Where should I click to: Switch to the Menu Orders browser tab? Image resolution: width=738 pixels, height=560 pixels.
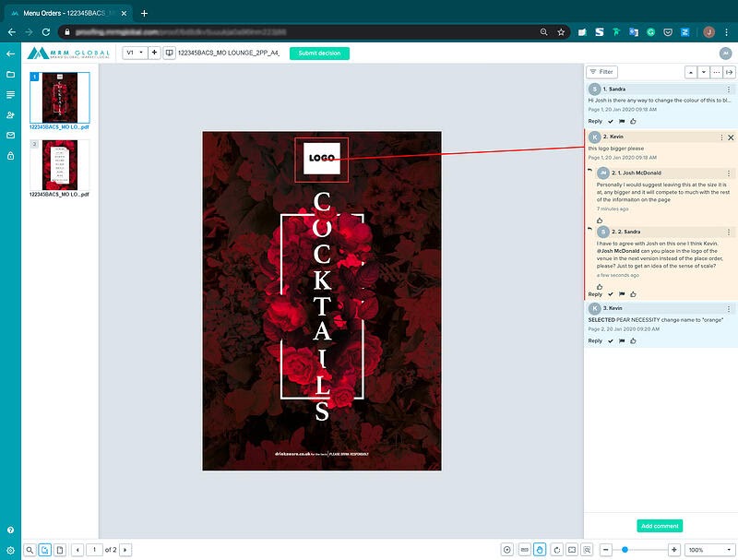tap(69, 12)
